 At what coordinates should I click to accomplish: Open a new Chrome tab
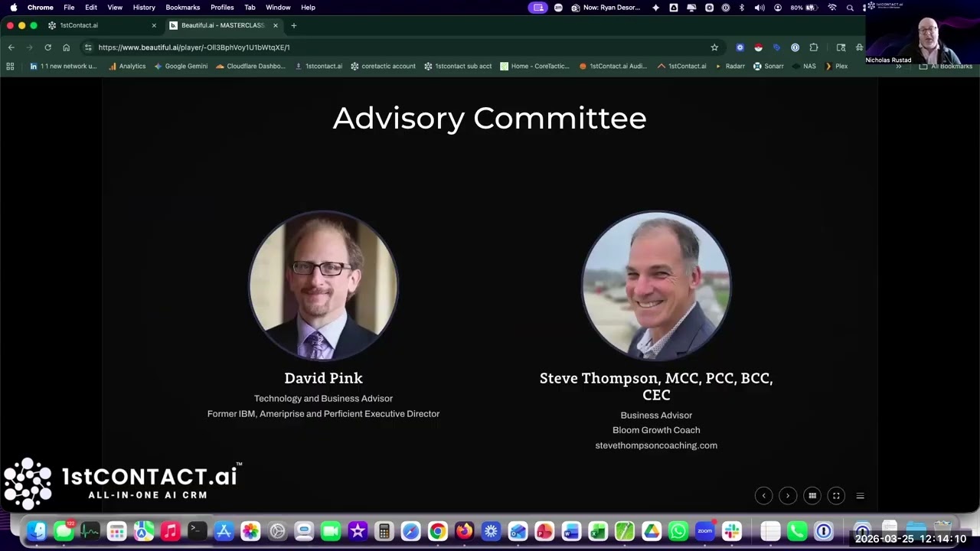[x=293, y=25]
